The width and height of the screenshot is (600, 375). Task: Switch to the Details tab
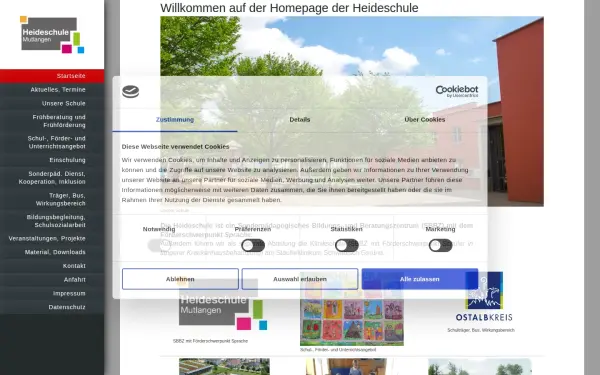[x=300, y=120]
